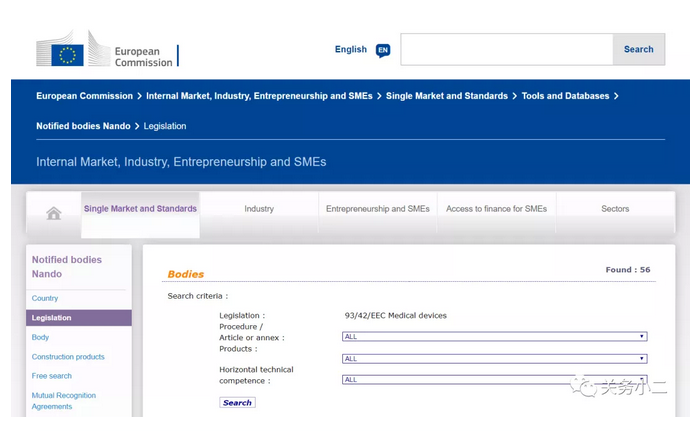The height and width of the screenshot is (431, 700).
Task: Open Notified bodies Nando breadcrumb
Action: tap(83, 126)
